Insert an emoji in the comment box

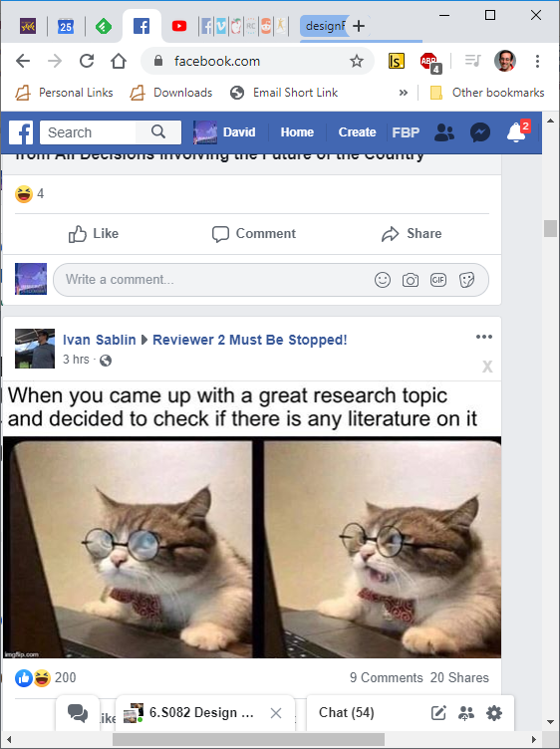point(383,280)
